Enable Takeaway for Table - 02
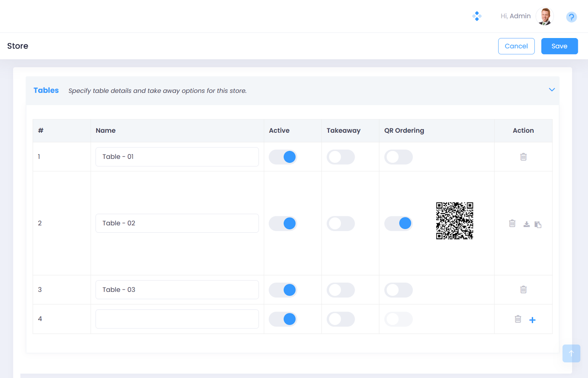Viewport: 588px width, 378px height. 340,223
